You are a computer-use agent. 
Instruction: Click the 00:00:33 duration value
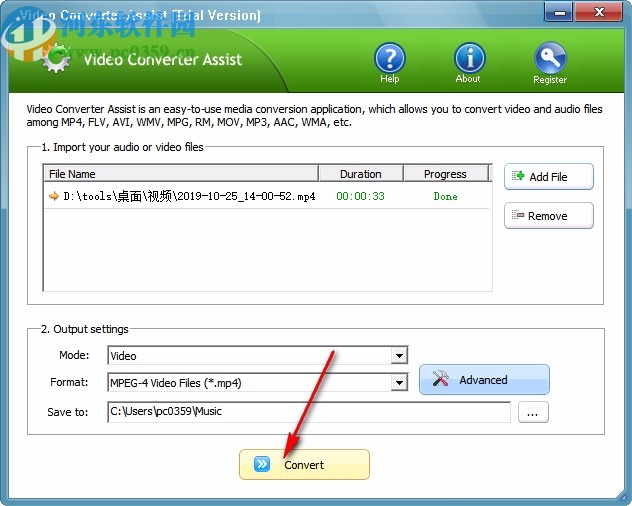pyautogui.click(x=360, y=196)
